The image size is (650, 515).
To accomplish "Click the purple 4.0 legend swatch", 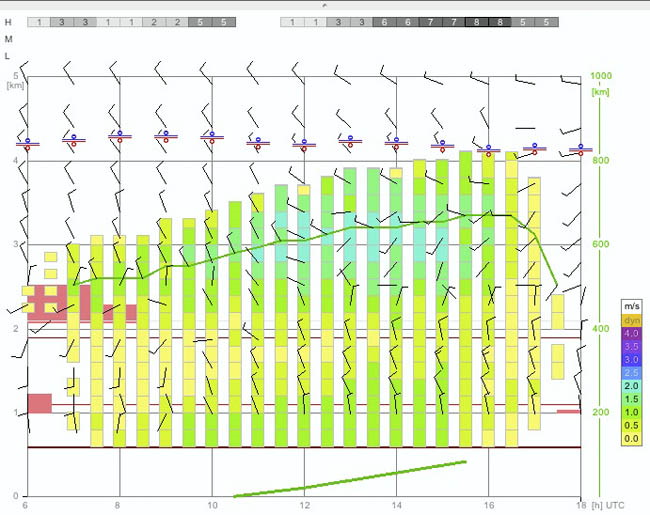I will pyautogui.click(x=631, y=333).
